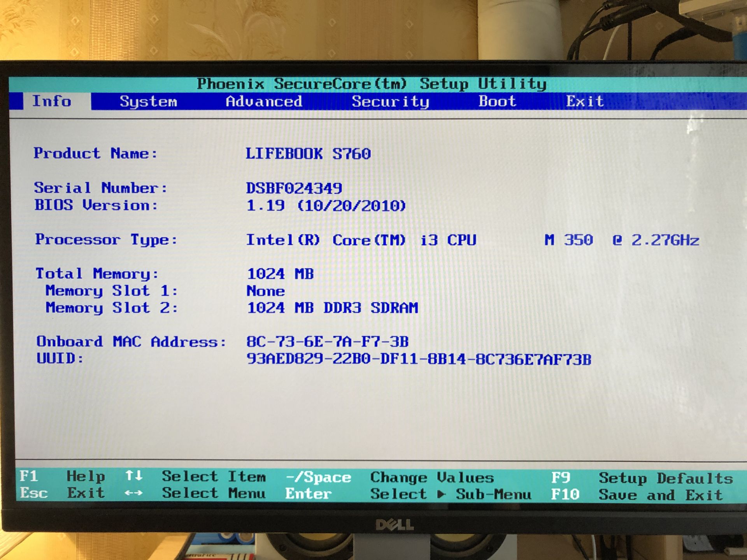Screen dimensions: 747x560
Task: Click the Memory Slot 2 label
Action: (x=112, y=308)
